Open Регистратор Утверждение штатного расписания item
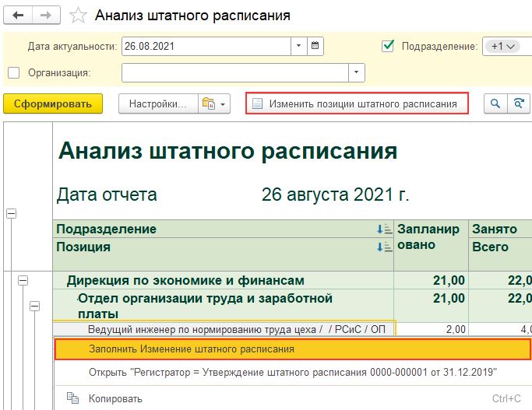 point(293,372)
